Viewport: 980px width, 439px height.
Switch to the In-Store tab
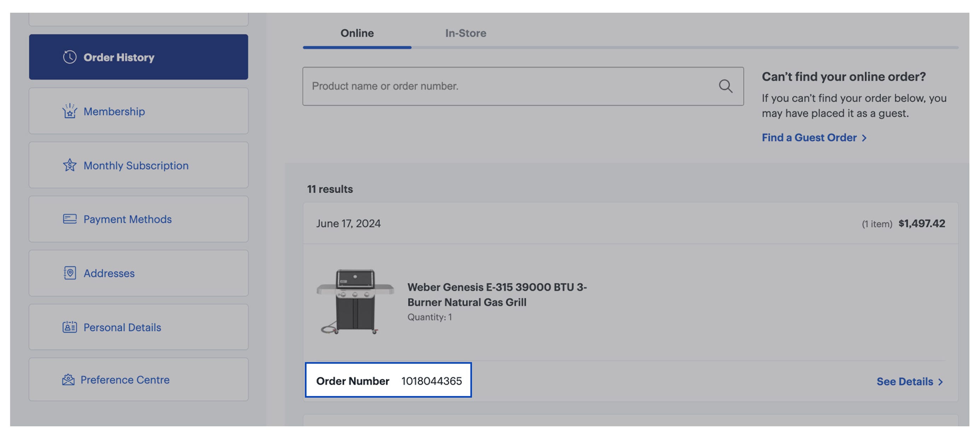tap(466, 34)
